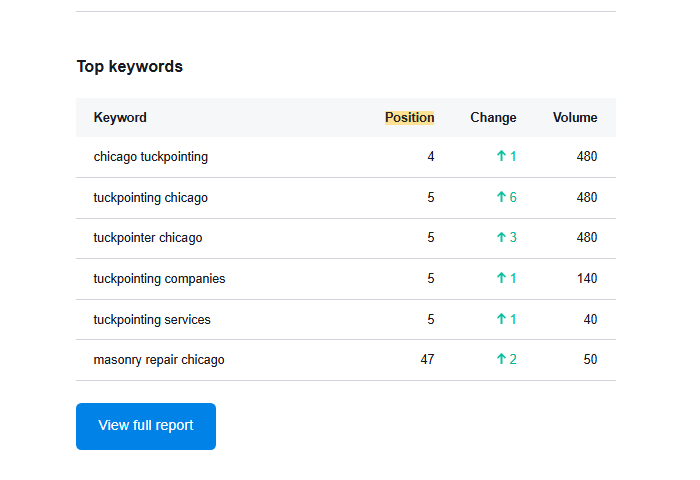
Task: Click the Volume column header
Action: 575,117
